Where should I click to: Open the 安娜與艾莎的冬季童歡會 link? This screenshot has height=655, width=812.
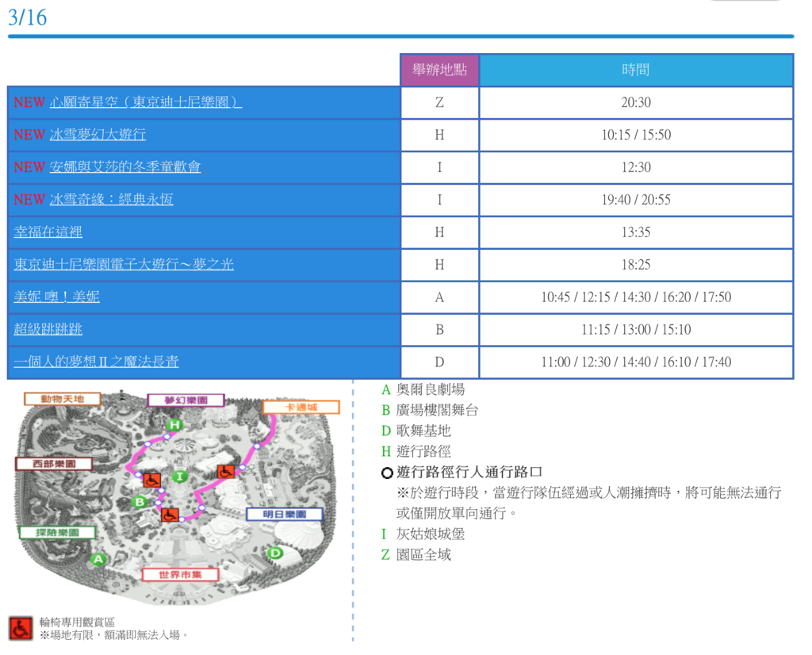124,167
